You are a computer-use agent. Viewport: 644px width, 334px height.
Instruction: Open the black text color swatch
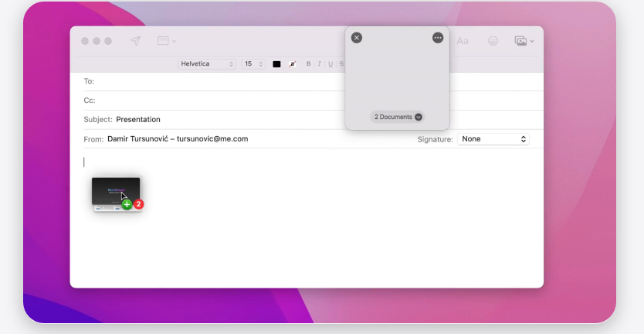[276, 64]
